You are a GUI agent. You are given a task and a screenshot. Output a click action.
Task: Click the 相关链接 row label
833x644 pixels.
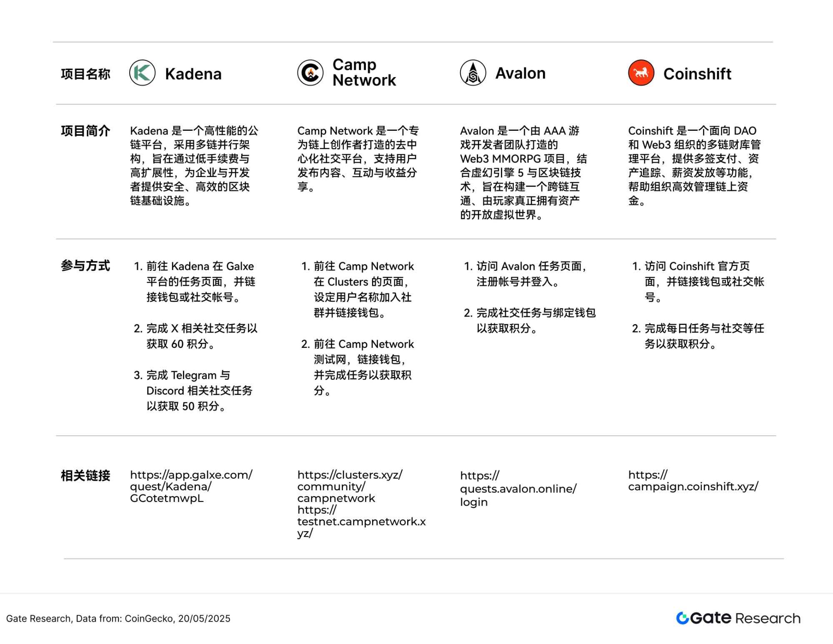pos(85,475)
